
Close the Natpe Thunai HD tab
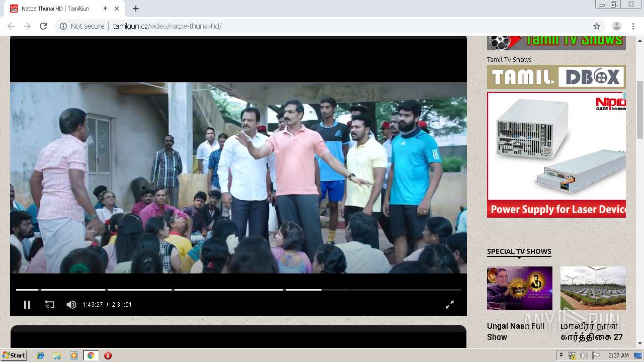pos(117,9)
